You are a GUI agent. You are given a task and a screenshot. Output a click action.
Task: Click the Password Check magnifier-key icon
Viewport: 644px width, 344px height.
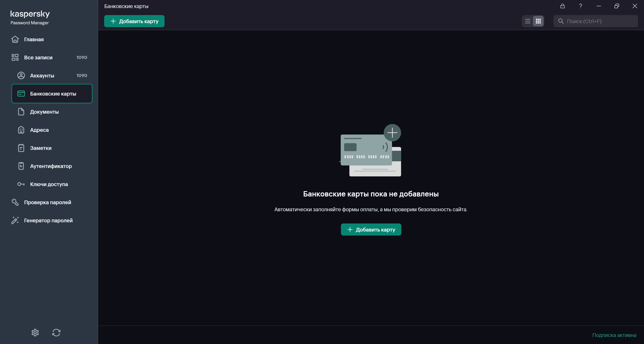tap(15, 202)
